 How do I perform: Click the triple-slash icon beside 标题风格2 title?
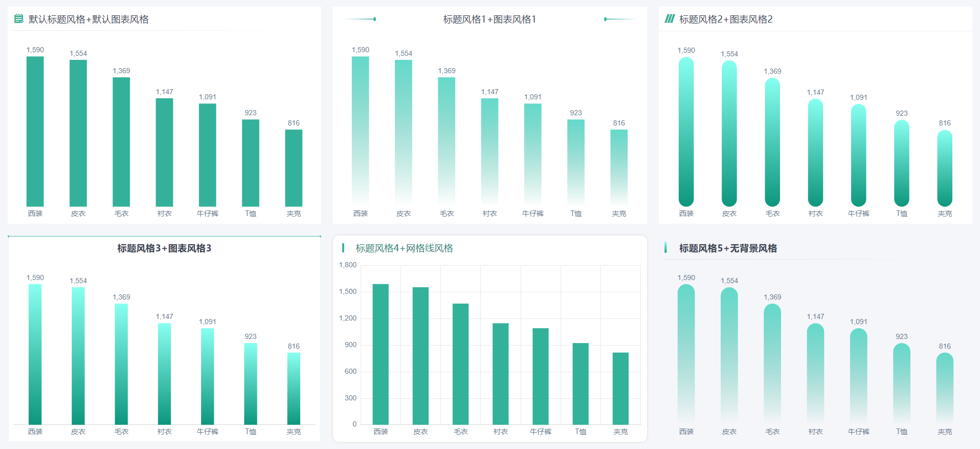click(669, 19)
